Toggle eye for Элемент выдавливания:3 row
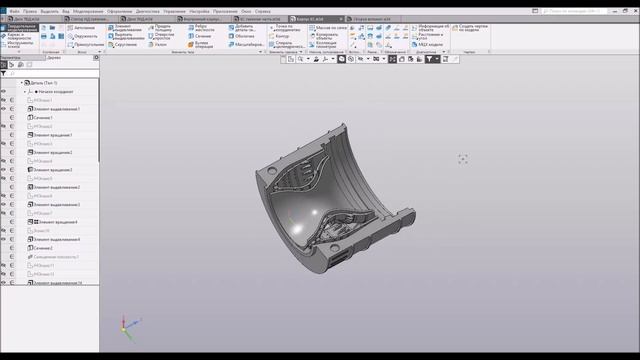This screenshot has width=640, height=360. pos(4,204)
